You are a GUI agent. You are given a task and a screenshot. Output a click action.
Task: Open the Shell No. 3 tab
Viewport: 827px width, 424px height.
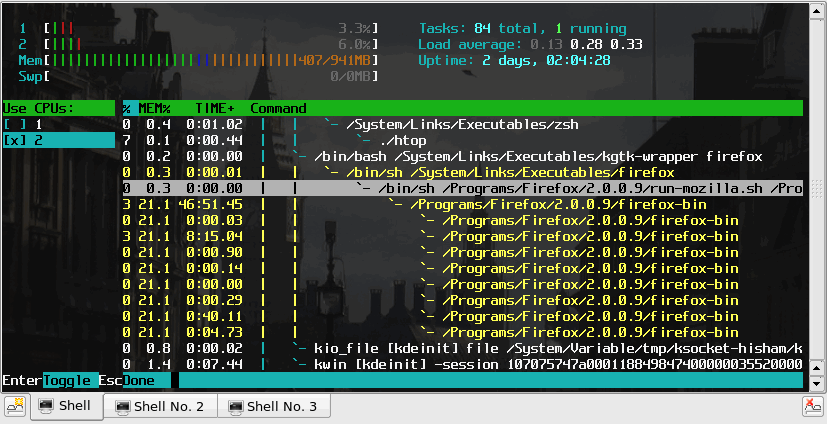274,407
